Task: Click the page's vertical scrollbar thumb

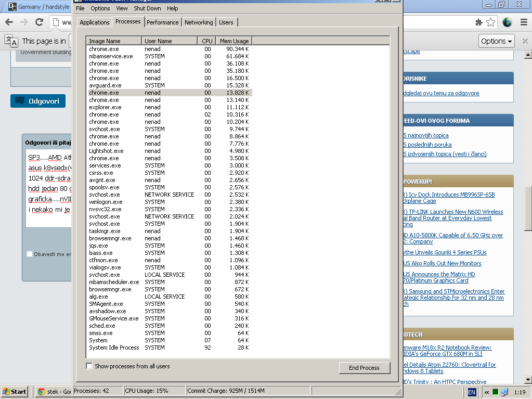Action: [x=528, y=208]
